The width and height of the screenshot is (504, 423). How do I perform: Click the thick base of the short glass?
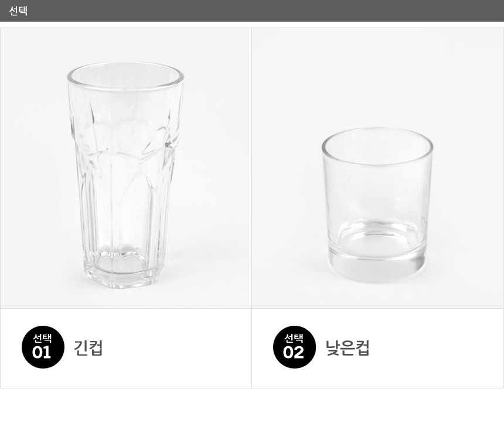pyautogui.click(x=377, y=267)
